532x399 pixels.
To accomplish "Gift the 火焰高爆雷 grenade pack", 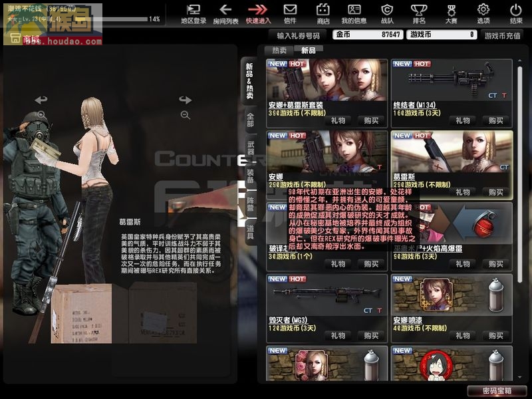I will pyautogui.click(x=463, y=264).
